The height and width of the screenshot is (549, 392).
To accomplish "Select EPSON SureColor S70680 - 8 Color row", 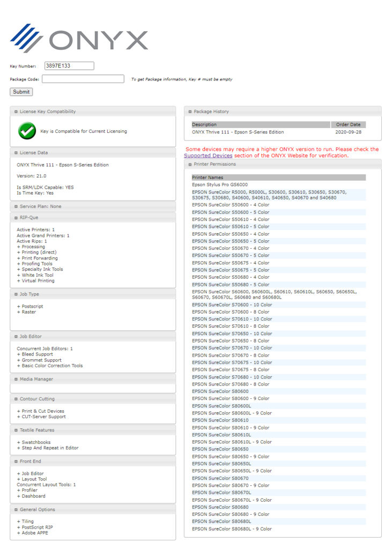I will click(x=278, y=384).
